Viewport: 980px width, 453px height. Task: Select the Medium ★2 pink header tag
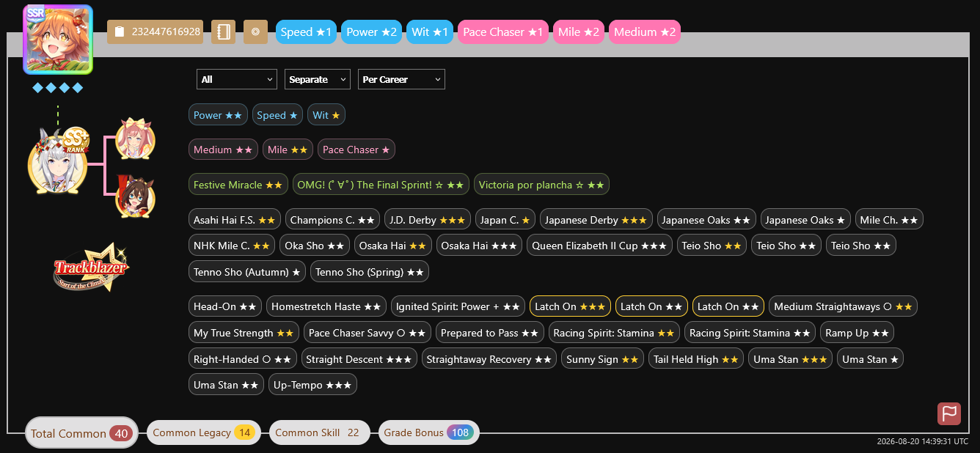[645, 32]
